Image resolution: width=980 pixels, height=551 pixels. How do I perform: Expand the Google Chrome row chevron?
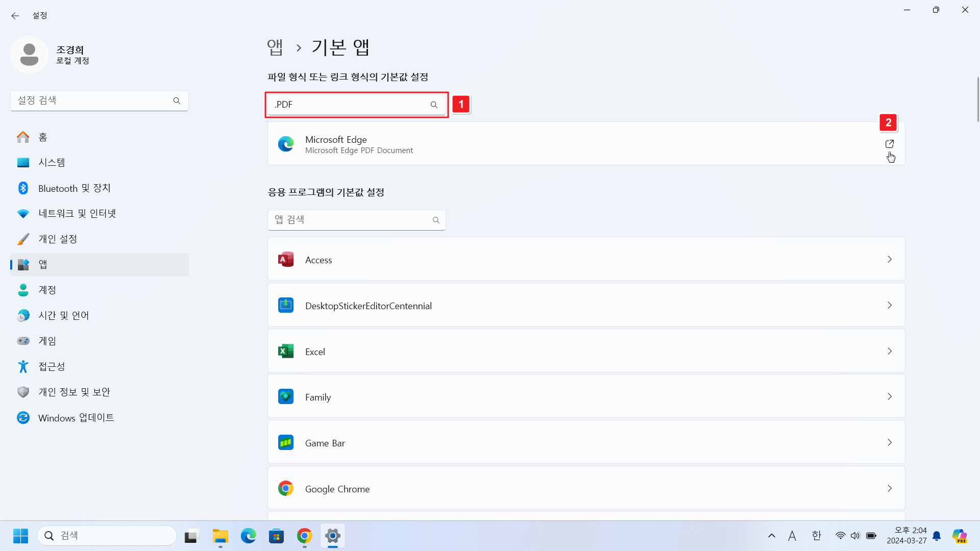[x=890, y=488]
